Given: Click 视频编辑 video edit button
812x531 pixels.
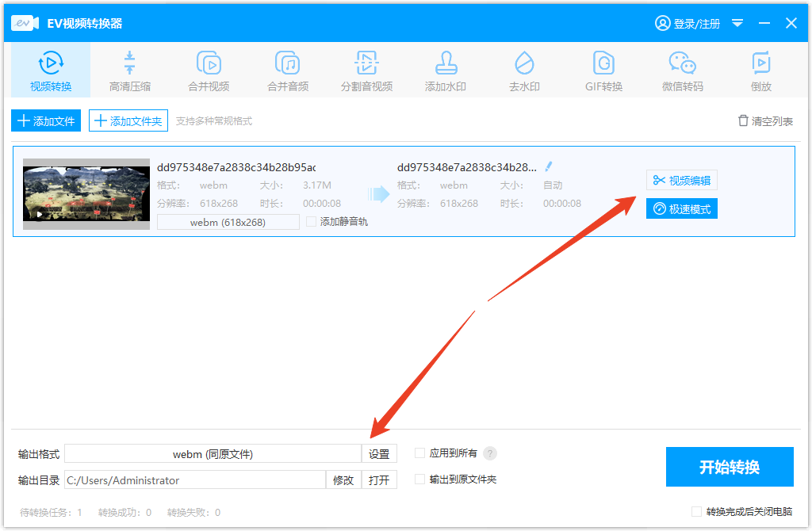Looking at the screenshot, I should click(x=681, y=180).
